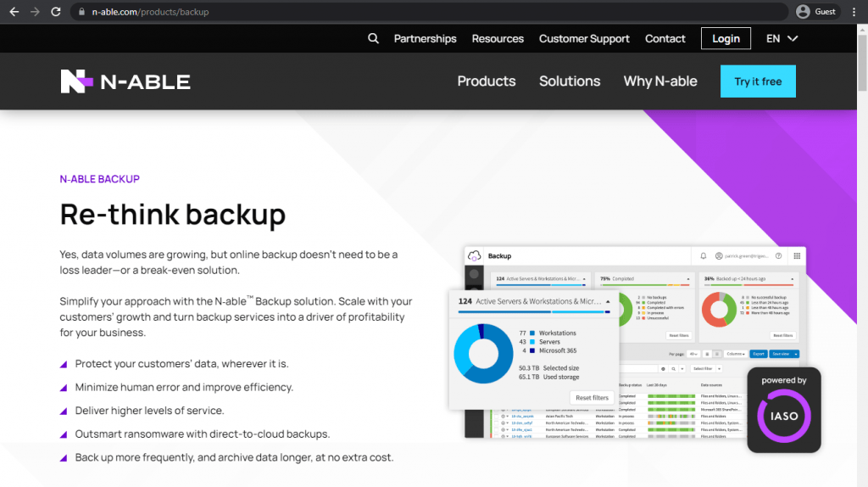This screenshot has width=868, height=487.
Task: Go back to the previous page
Action: [x=14, y=12]
